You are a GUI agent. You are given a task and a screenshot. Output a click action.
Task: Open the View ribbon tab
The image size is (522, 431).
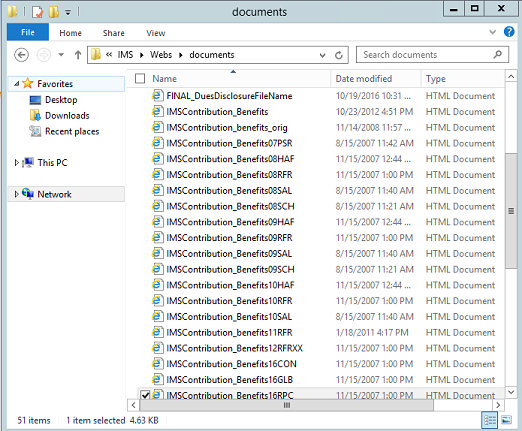click(x=155, y=33)
